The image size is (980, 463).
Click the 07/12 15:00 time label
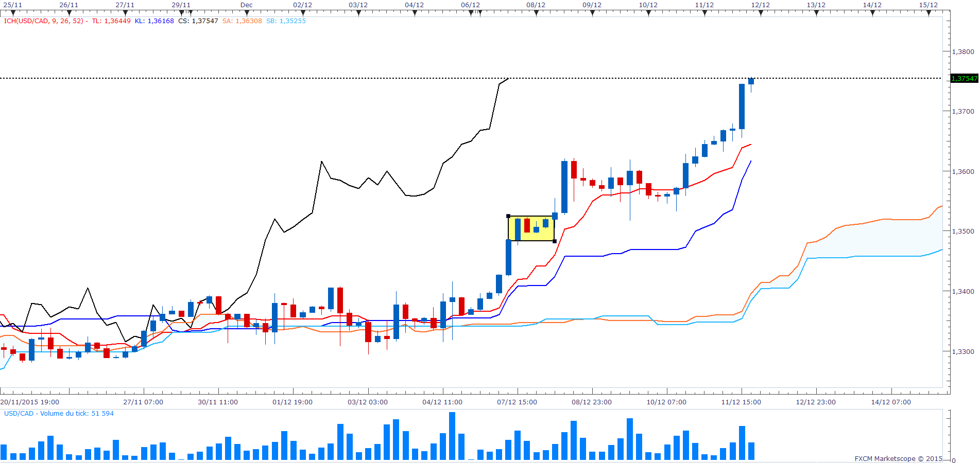[x=517, y=402]
